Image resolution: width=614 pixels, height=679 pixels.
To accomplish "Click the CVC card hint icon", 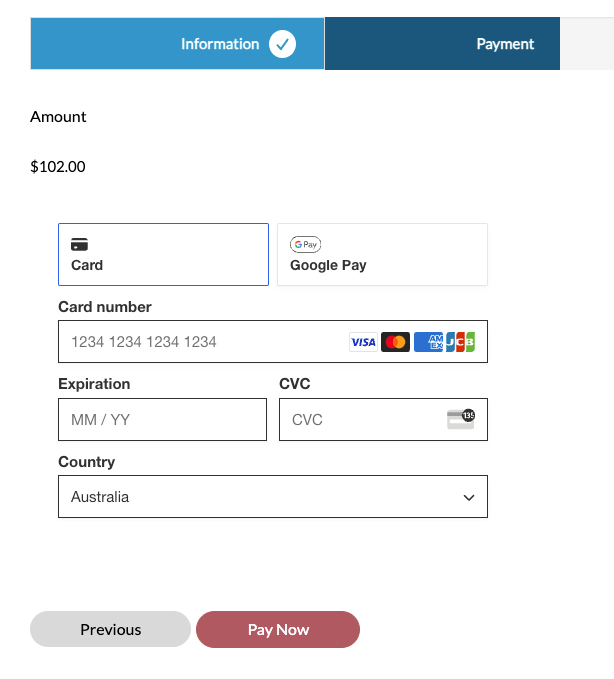I will pyautogui.click(x=460, y=419).
